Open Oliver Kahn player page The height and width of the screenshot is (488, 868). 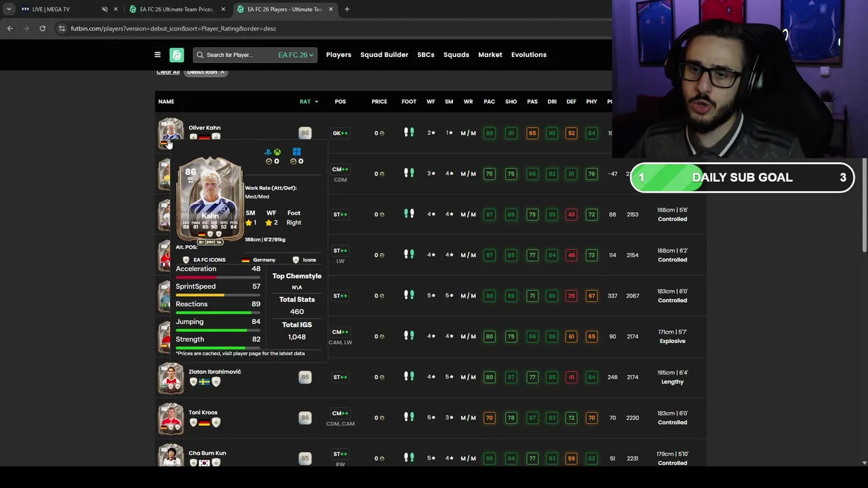[x=204, y=127]
